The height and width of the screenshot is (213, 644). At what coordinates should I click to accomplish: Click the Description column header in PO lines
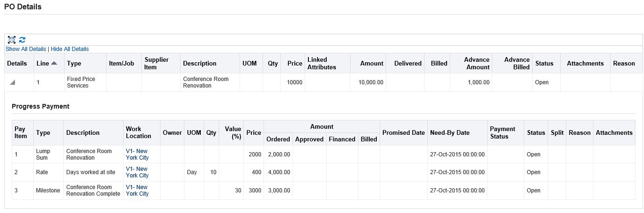point(199,63)
